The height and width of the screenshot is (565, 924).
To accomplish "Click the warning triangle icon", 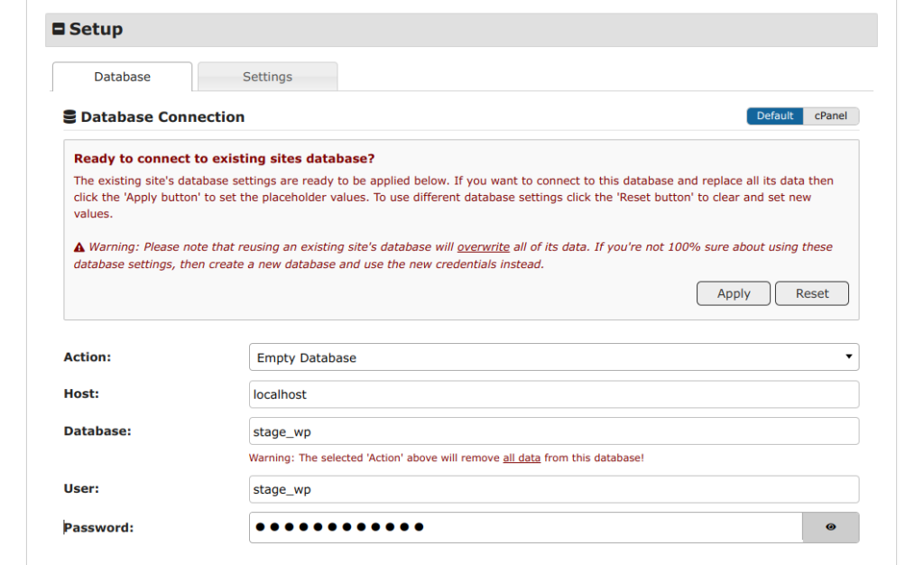I will [79, 247].
